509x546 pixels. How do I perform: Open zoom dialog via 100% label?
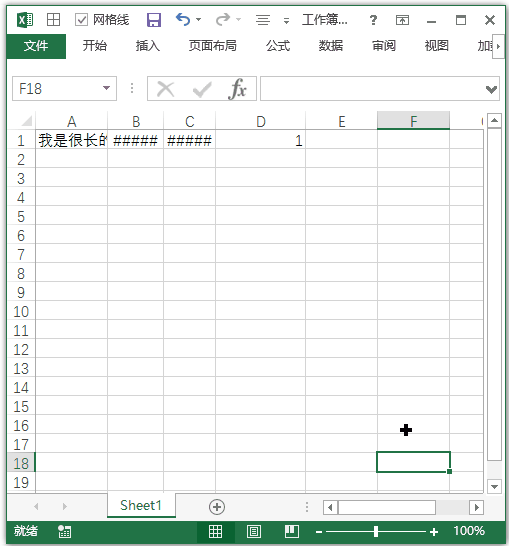(x=469, y=531)
